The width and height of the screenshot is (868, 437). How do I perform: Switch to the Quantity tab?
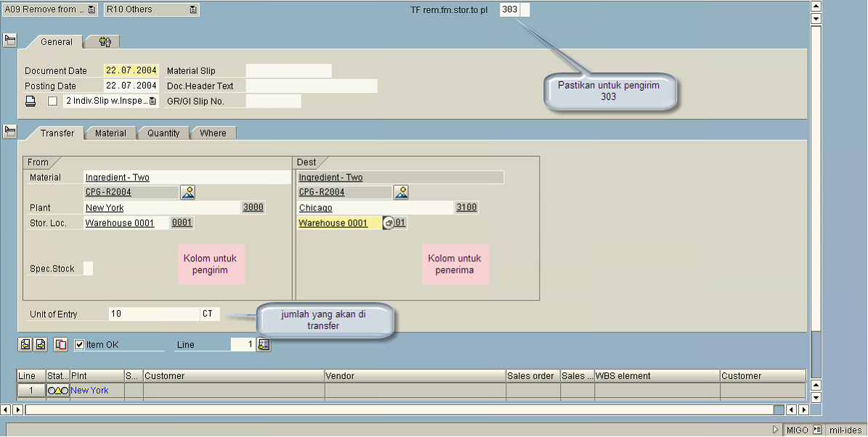163,134
